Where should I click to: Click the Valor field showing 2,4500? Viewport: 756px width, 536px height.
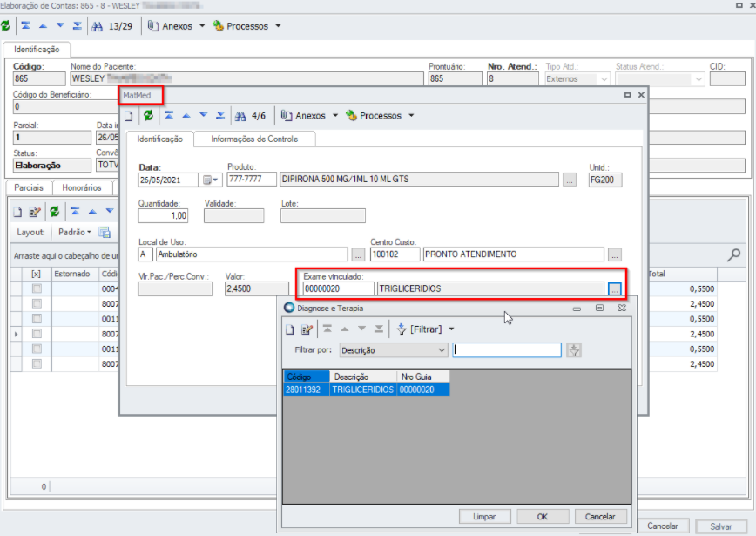click(x=256, y=289)
